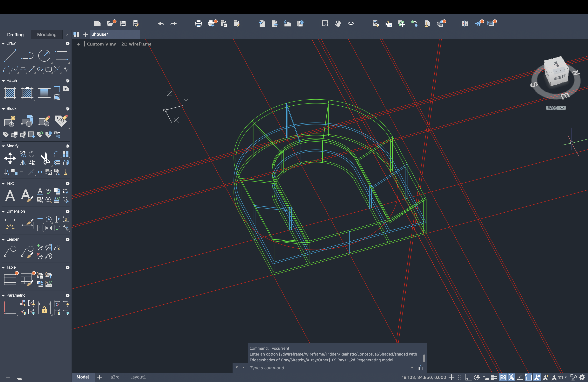Open the Hatch pattern tool
The height and width of the screenshot is (382, 588).
pos(10,93)
